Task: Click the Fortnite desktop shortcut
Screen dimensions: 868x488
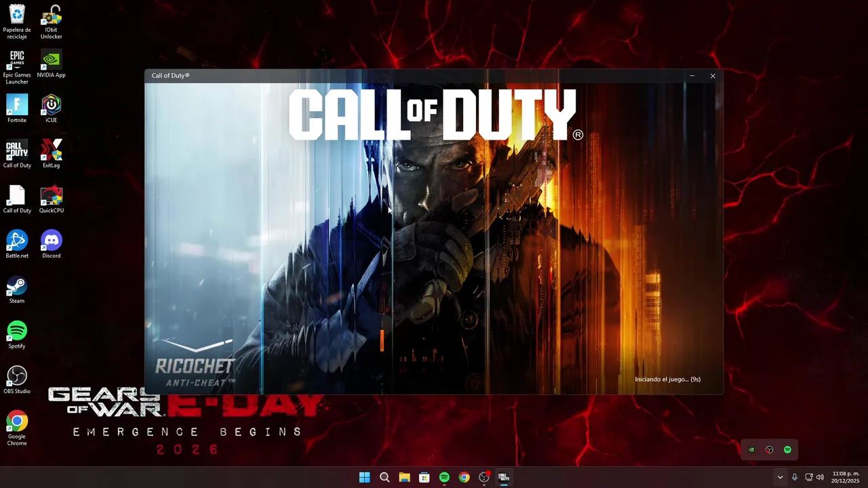Action: pyautogui.click(x=17, y=108)
